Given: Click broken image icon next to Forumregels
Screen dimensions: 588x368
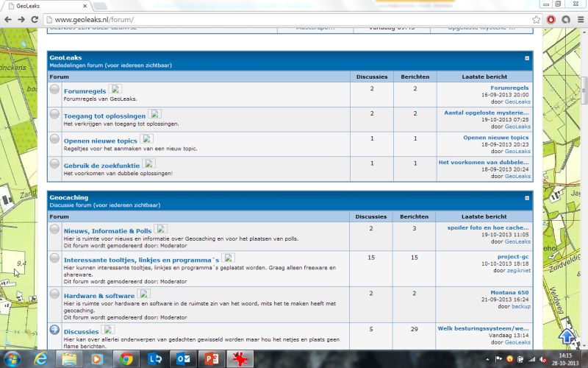Looking at the screenshot, I should pos(115,89).
